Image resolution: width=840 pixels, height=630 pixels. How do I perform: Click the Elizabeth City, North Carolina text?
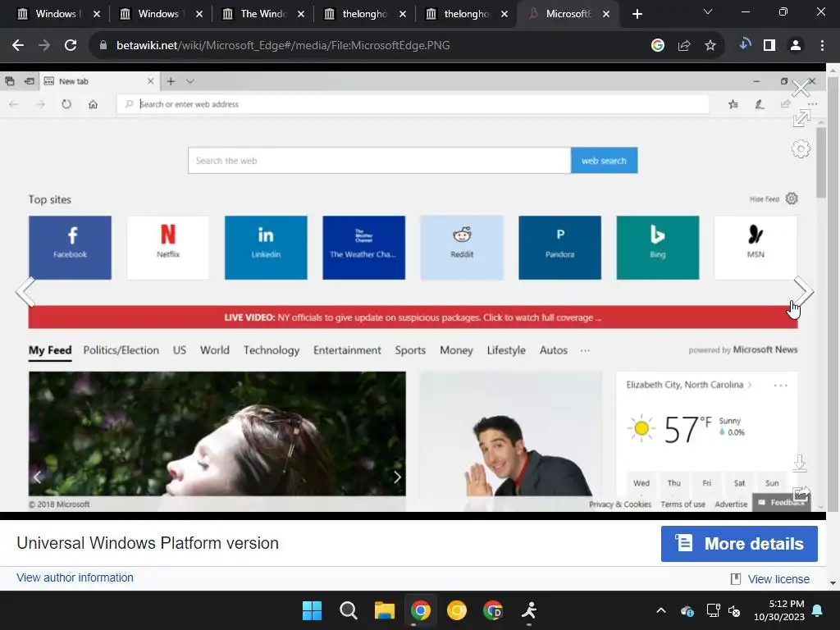click(685, 385)
